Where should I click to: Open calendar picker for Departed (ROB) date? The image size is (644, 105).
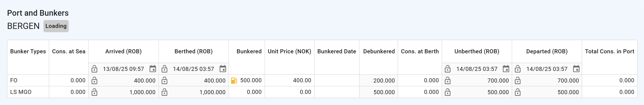click(576, 69)
